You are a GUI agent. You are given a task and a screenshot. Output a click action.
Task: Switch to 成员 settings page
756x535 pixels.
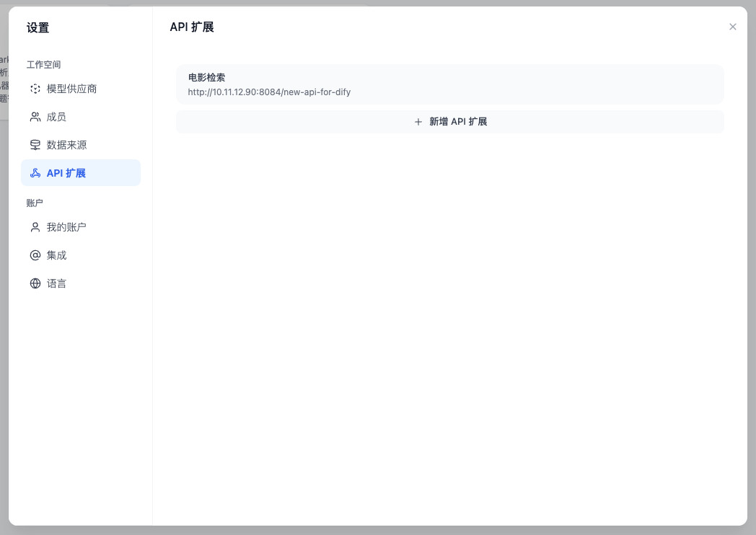tap(56, 117)
